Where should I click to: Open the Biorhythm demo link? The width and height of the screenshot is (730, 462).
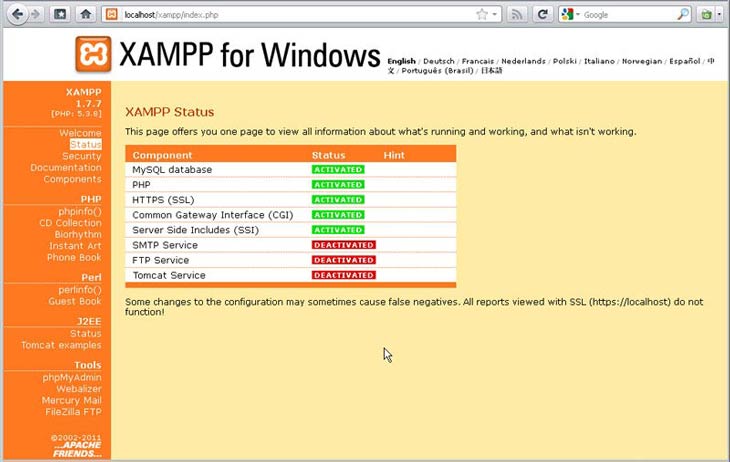(x=78, y=234)
